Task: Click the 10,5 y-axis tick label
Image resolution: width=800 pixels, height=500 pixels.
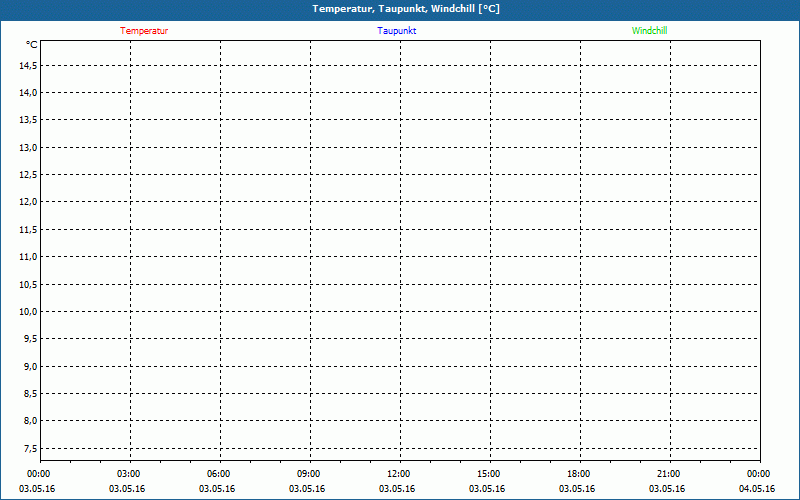Action: point(28,284)
